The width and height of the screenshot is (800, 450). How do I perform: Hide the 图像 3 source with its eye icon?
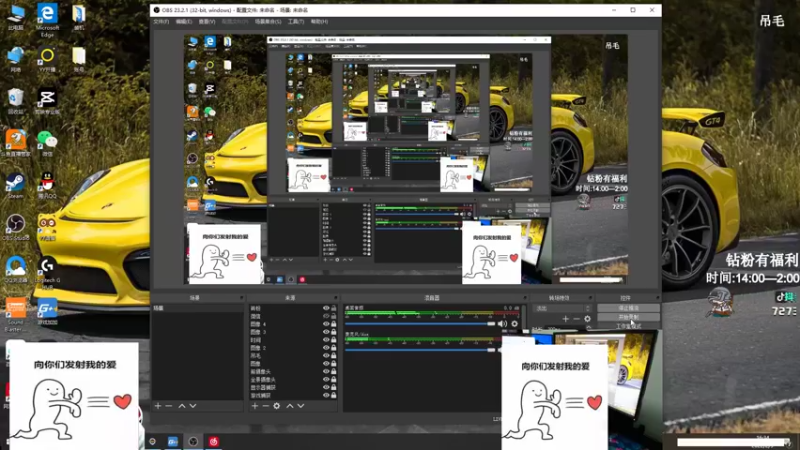coord(326,332)
